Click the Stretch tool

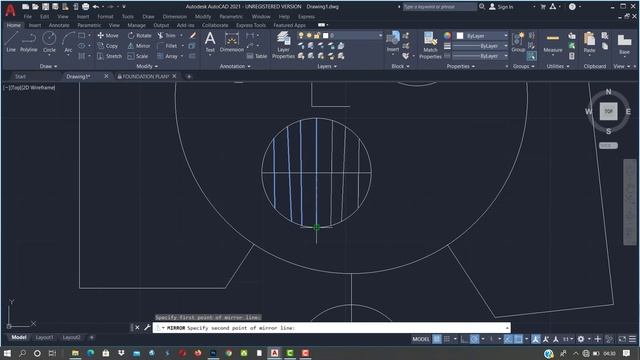(x=109, y=56)
